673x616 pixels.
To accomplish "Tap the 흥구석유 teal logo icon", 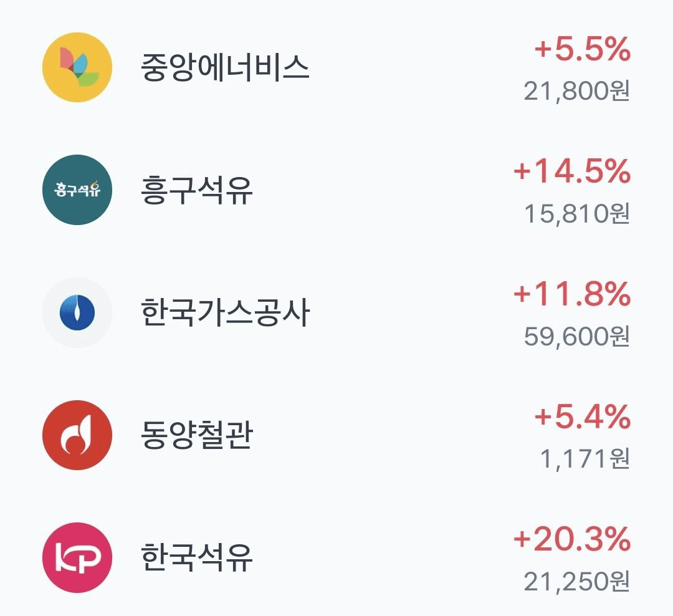I will point(77,190).
